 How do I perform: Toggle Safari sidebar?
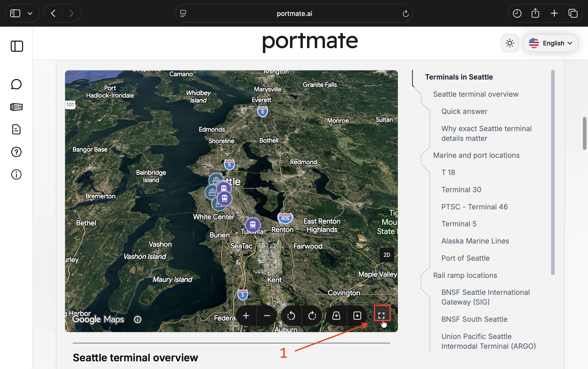[x=15, y=13]
